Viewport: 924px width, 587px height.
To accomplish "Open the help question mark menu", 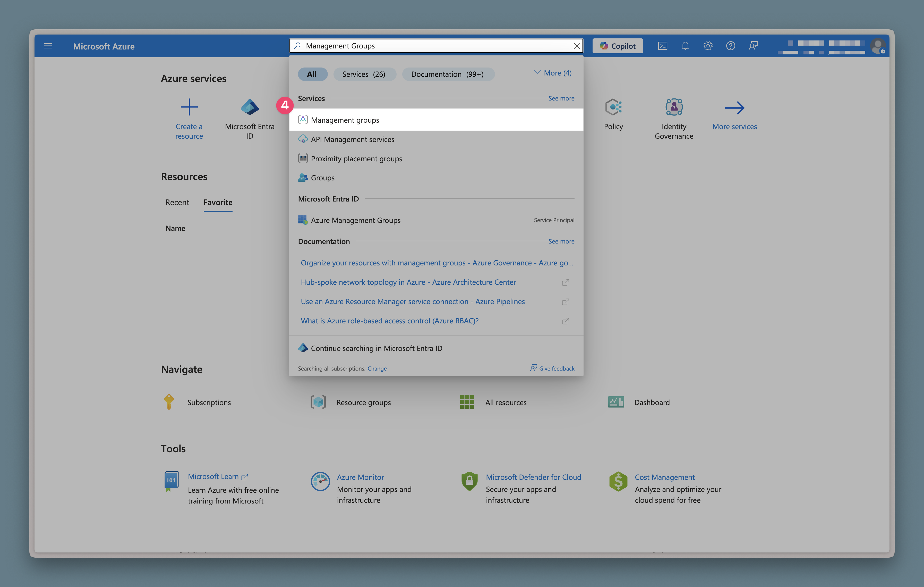I will [730, 46].
